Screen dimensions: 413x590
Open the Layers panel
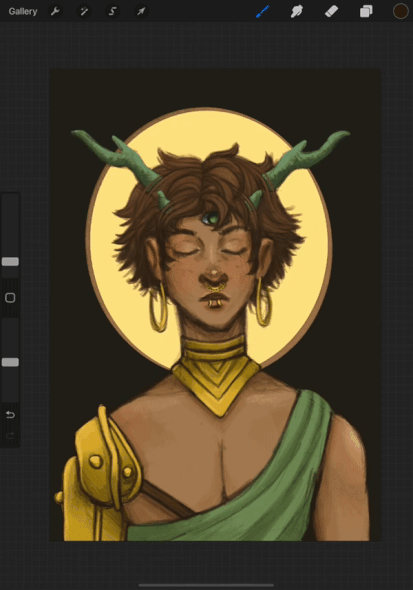366,11
